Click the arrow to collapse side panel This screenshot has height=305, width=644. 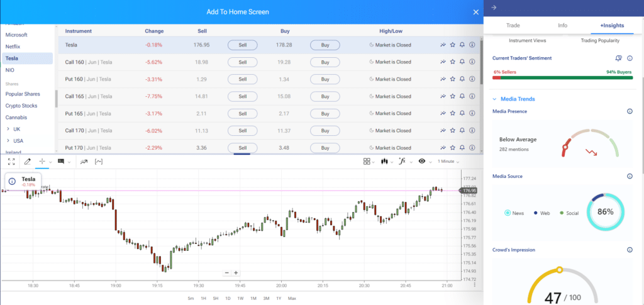494,8
